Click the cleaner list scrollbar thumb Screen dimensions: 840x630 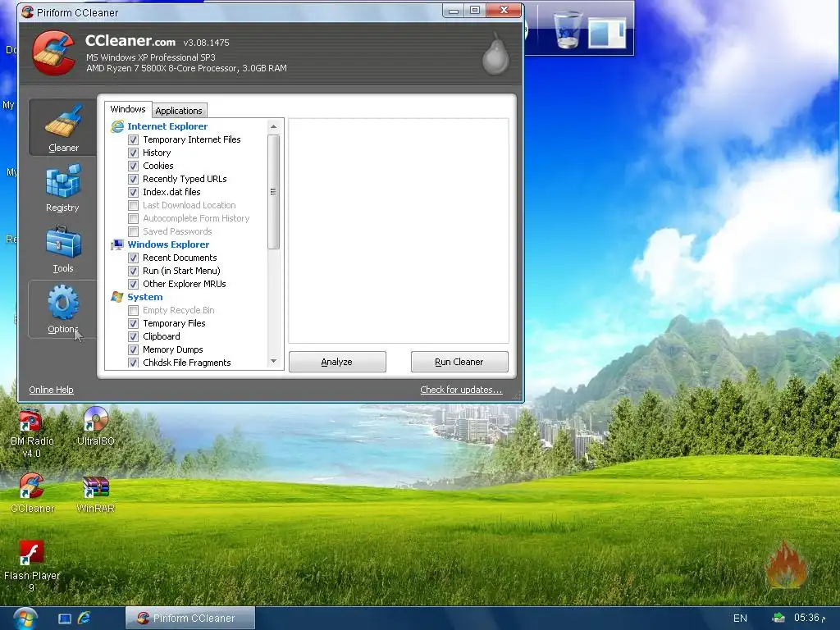click(274, 192)
